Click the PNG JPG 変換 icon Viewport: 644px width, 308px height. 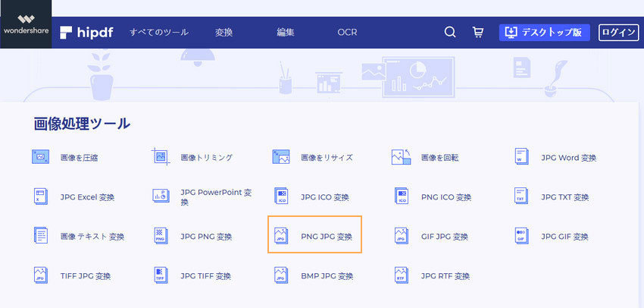(281, 236)
